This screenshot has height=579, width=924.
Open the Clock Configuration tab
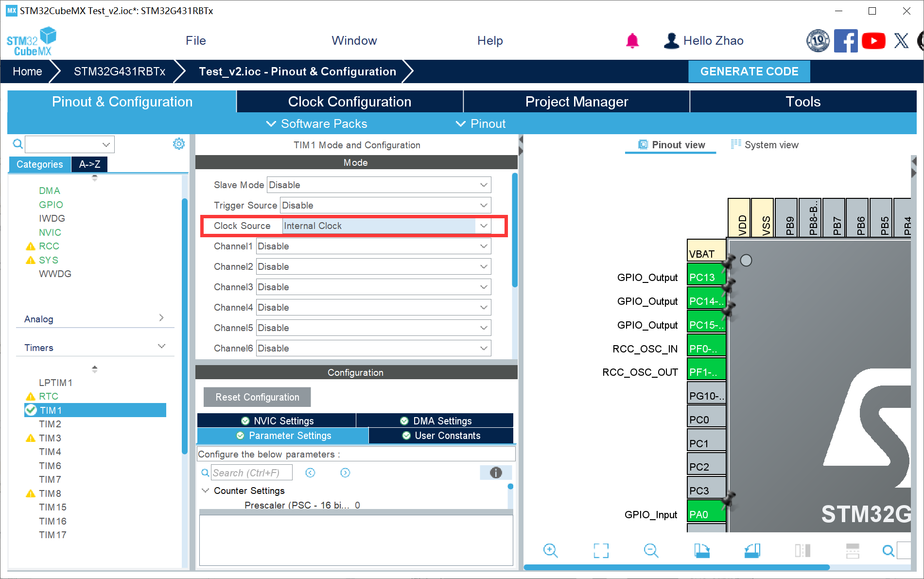pyautogui.click(x=349, y=102)
